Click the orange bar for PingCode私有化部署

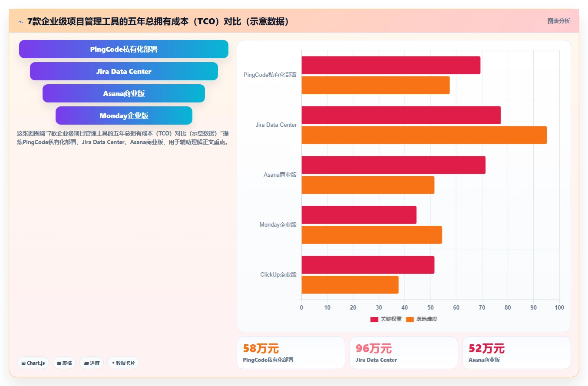pyautogui.click(x=376, y=85)
